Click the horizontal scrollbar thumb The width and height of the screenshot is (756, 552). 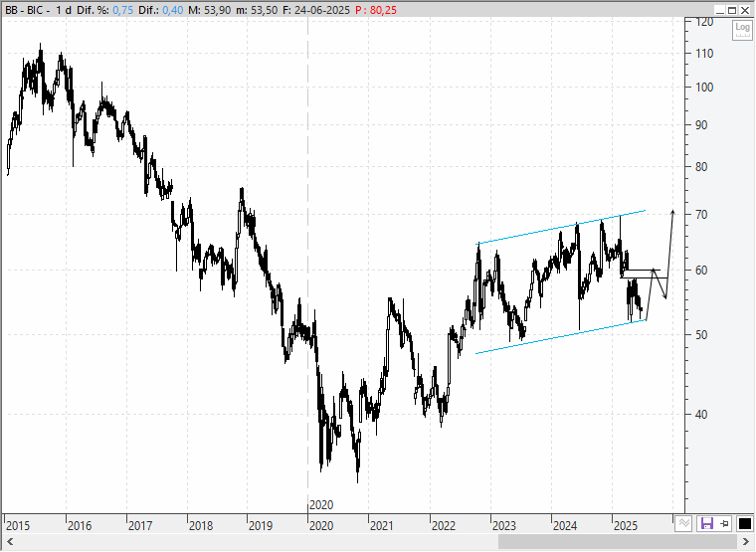click(617, 541)
